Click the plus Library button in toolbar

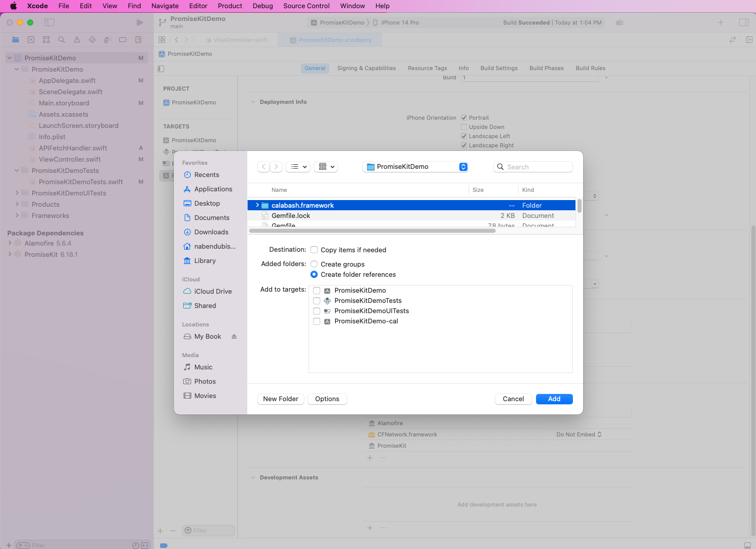tap(720, 23)
